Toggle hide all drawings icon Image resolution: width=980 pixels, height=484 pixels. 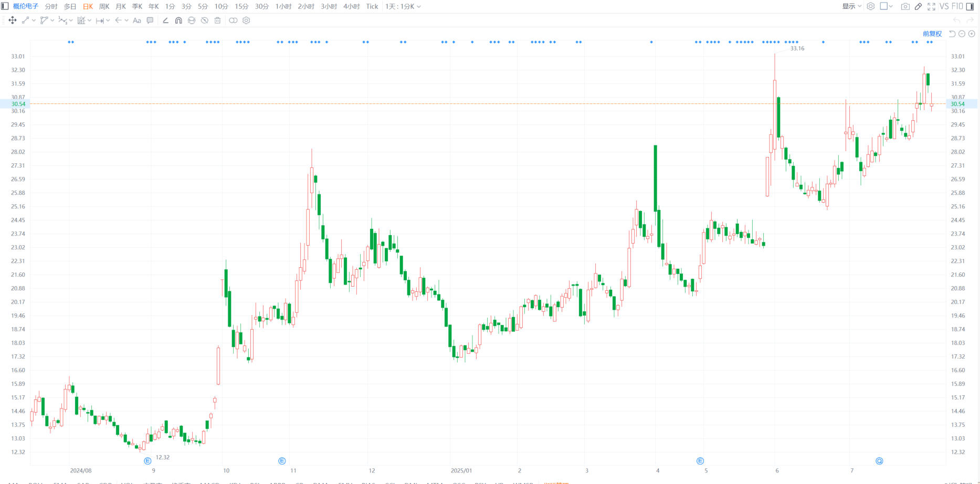point(204,20)
